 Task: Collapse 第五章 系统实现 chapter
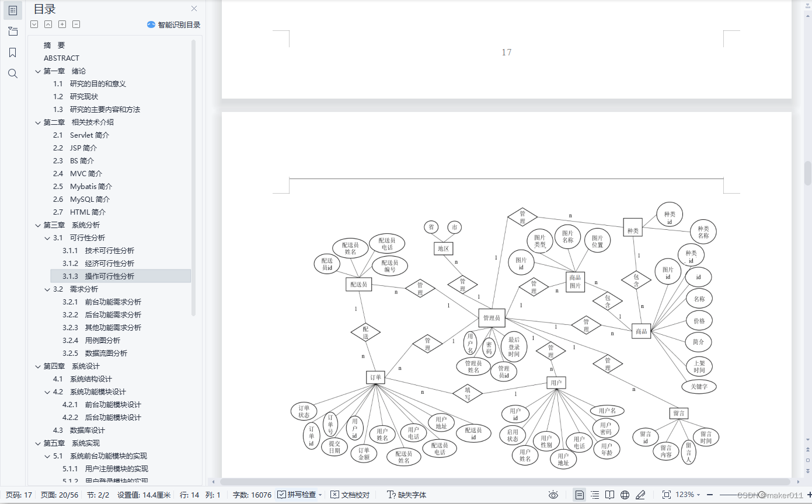[x=38, y=443]
